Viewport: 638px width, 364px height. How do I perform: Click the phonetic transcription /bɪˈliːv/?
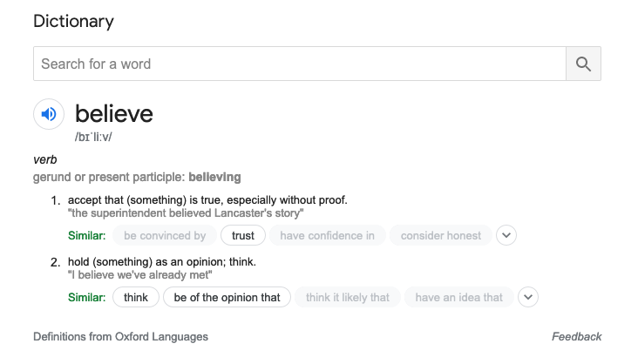(x=93, y=137)
